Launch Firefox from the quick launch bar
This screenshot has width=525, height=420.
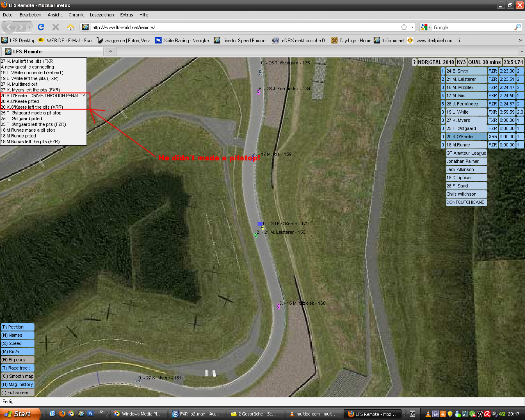point(62,414)
